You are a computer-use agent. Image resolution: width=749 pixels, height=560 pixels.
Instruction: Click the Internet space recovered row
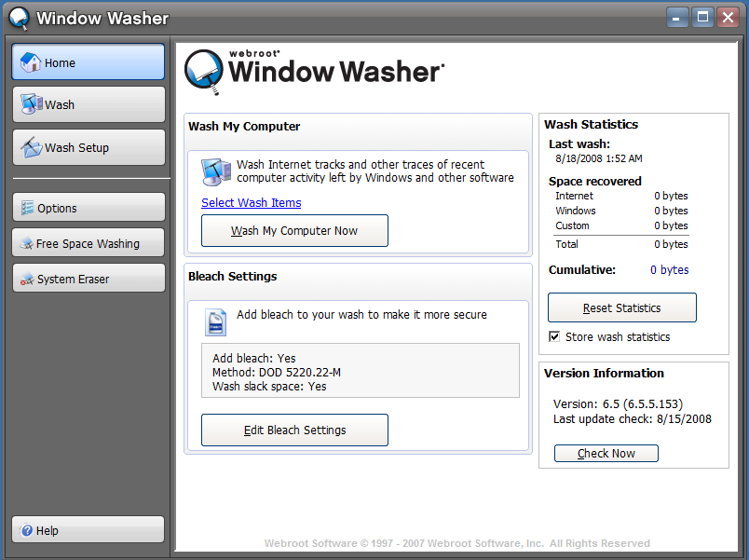tap(621, 196)
